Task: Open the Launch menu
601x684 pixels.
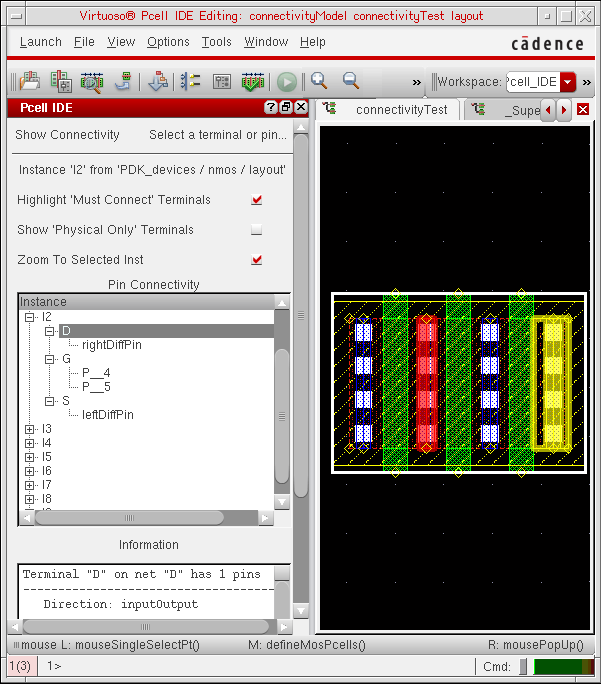Action: coord(41,42)
